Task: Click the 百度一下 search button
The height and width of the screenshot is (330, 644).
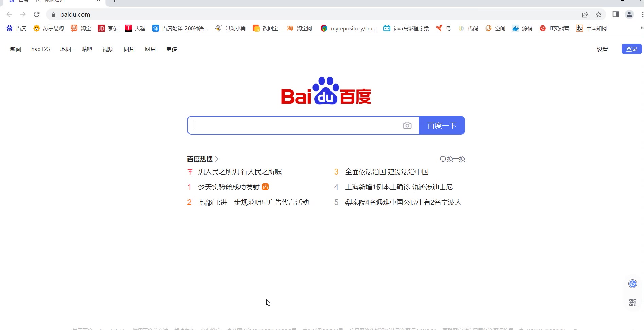Action: [442, 126]
